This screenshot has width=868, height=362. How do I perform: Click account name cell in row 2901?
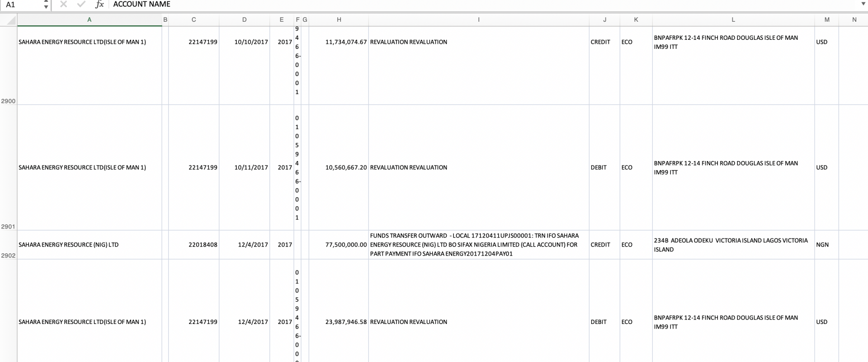point(90,167)
